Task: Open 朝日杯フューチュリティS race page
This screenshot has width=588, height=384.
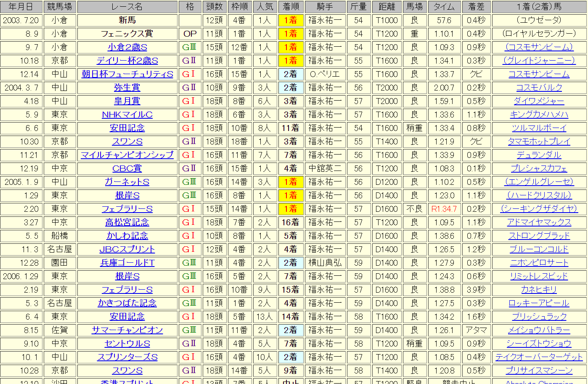Action: (127, 74)
